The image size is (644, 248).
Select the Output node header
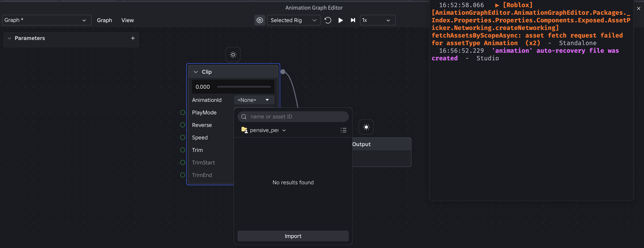tap(381, 144)
